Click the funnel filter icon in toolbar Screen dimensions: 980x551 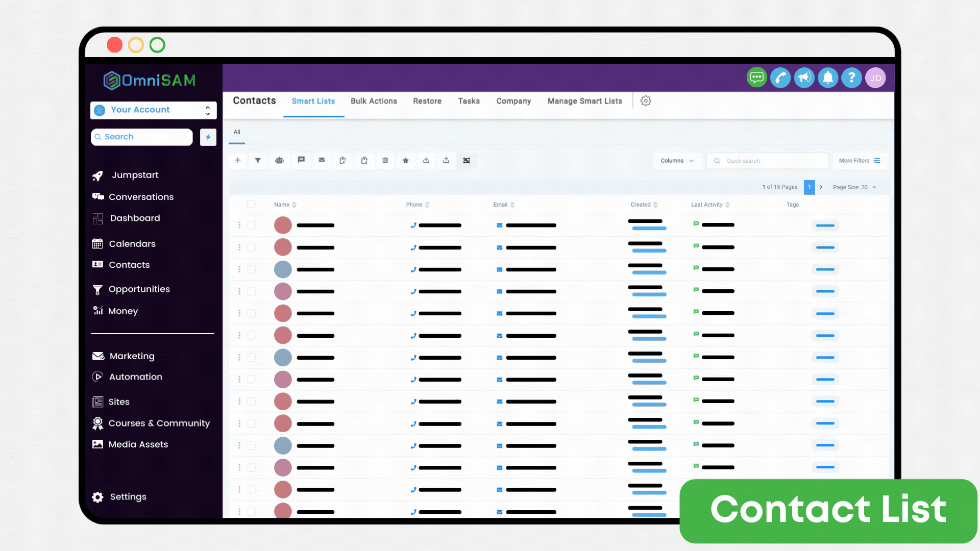point(258,160)
